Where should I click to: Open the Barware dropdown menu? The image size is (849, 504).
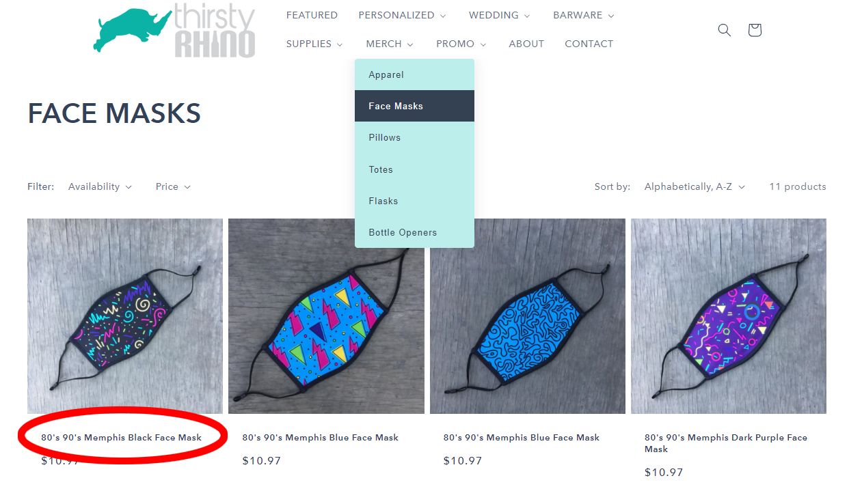(583, 15)
